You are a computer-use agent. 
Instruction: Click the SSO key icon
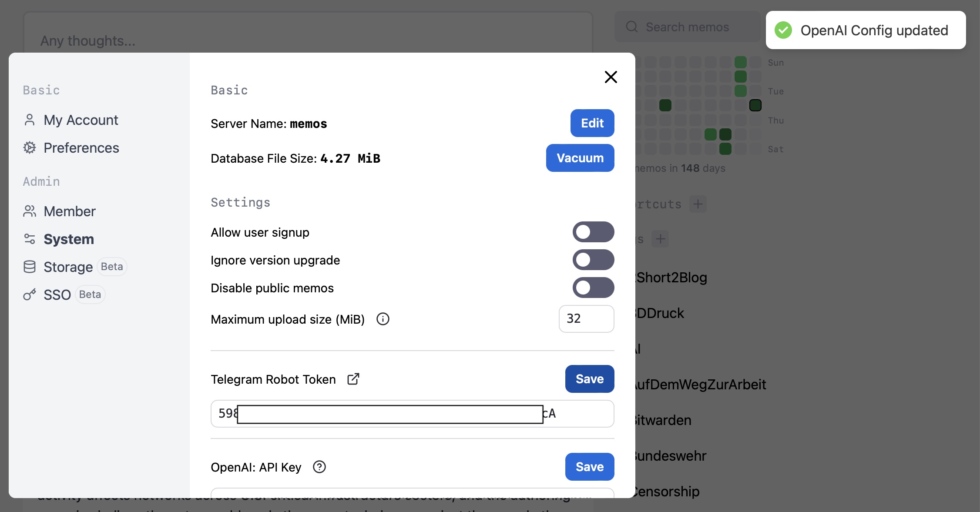click(x=30, y=295)
